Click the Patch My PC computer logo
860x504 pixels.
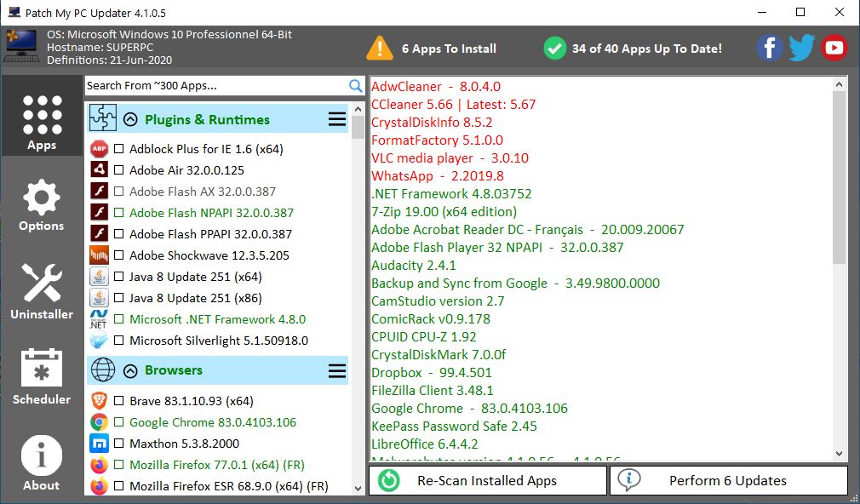coord(22,46)
